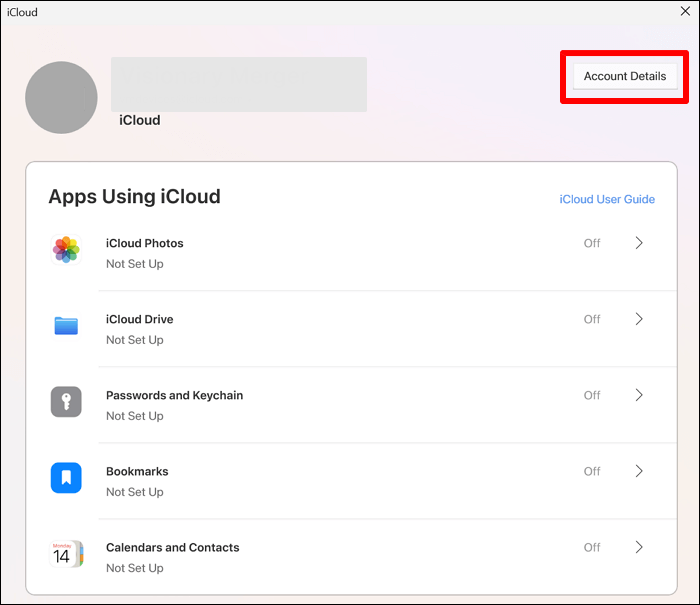Image resolution: width=700 pixels, height=605 pixels.
Task: Click the iCloud Drive folder icon
Action: coord(66,325)
